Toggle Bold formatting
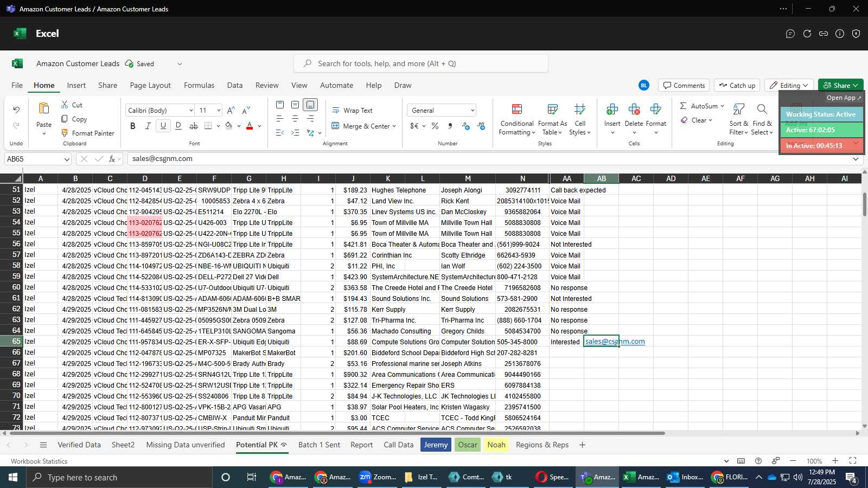The width and height of the screenshot is (868, 488). pyautogui.click(x=133, y=126)
